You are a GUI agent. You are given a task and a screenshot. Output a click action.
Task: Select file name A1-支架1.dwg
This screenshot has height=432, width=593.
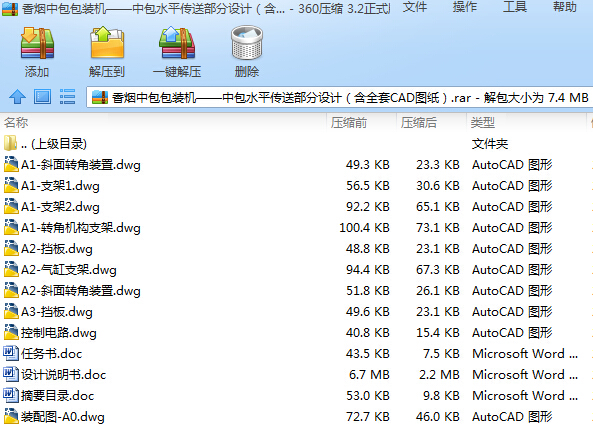pos(61,186)
